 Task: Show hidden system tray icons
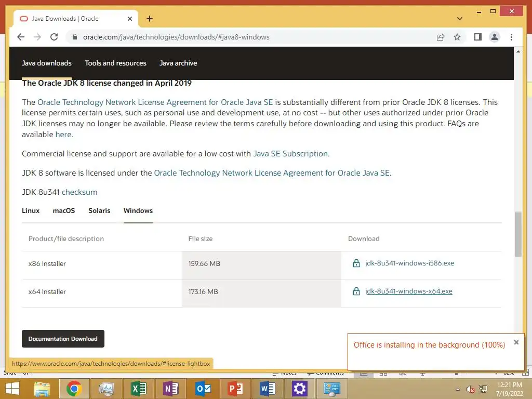(x=458, y=389)
